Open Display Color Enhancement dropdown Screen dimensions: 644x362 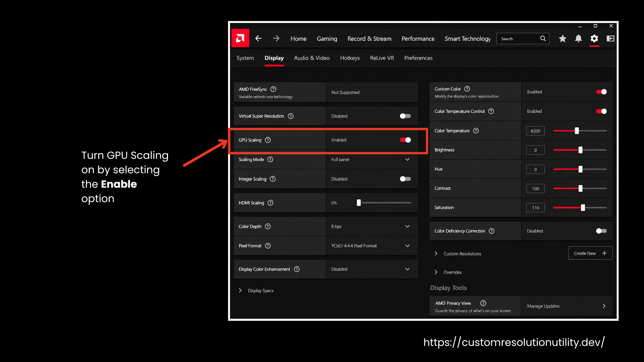point(372,269)
